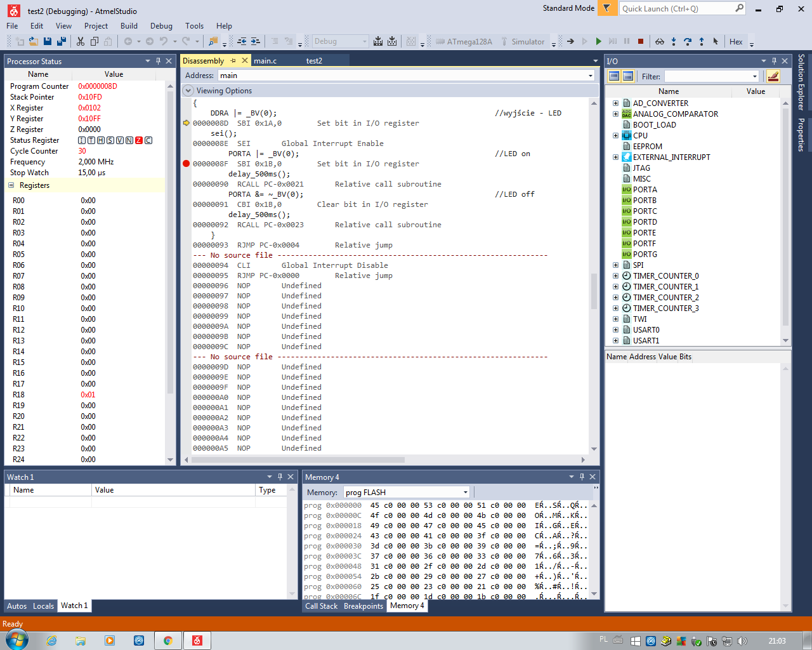This screenshot has height=650, width=812.
Task: Click the Save All toolbar icon
Action: tap(62, 41)
